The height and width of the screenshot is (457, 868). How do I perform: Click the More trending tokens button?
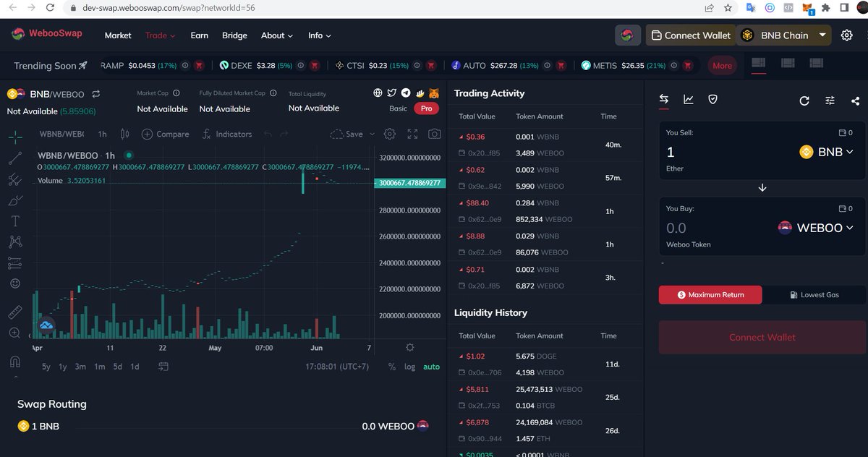[722, 65]
